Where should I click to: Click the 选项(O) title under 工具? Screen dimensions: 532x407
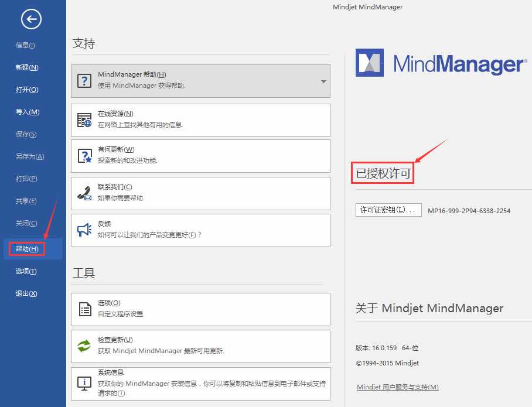pos(109,303)
